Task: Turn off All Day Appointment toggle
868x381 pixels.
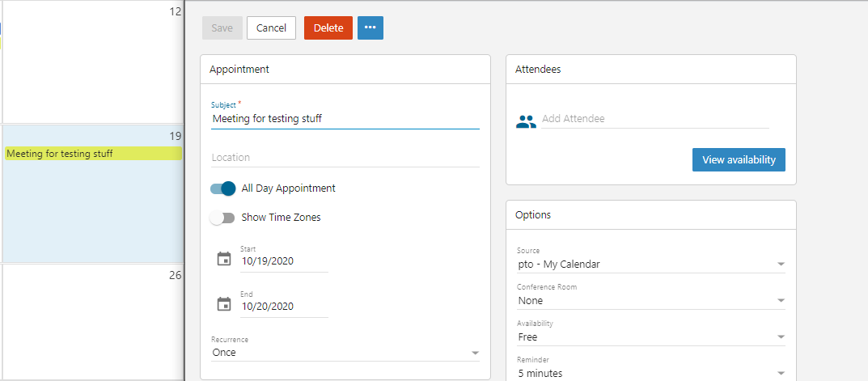Action: coord(222,188)
